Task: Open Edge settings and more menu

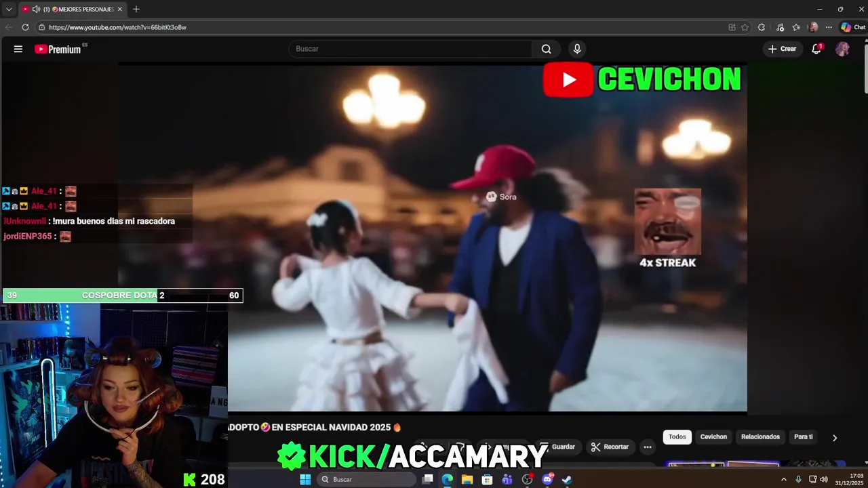Action: tap(829, 27)
